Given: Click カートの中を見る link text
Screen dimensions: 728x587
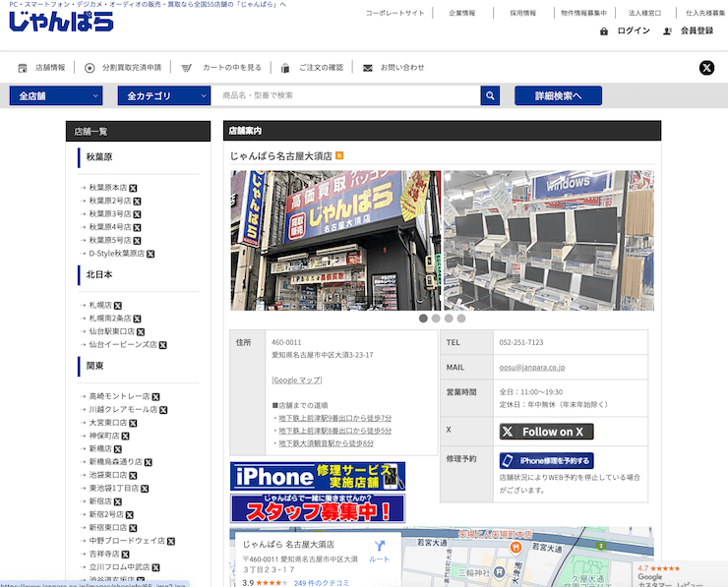Looking at the screenshot, I should pyautogui.click(x=232, y=68).
